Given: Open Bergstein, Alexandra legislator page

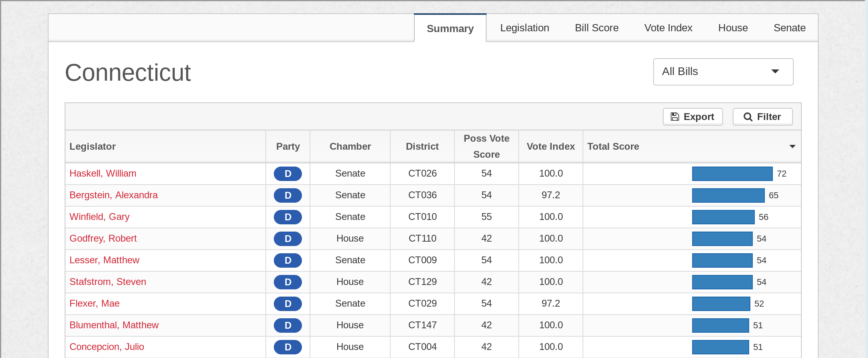Looking at the screenshot, I should 114,195.
